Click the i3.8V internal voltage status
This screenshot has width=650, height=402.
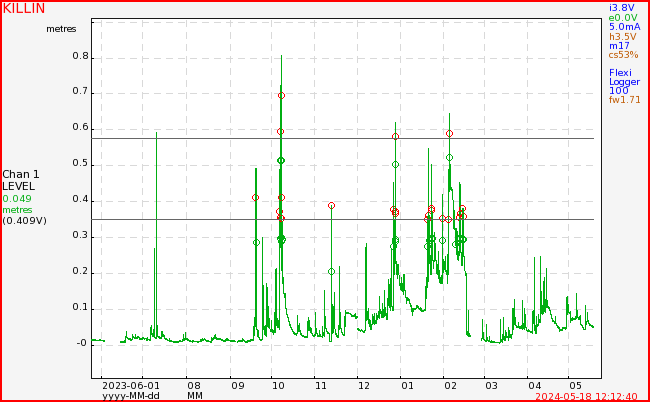click(621, 7)
